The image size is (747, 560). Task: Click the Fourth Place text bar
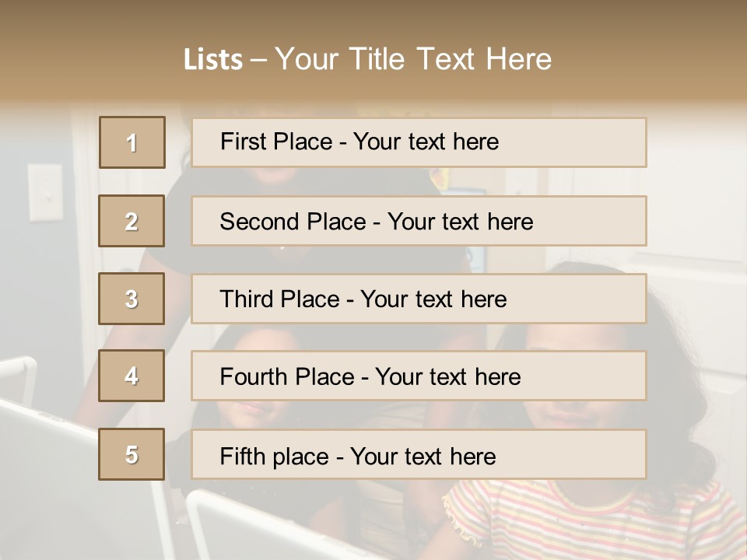pos(419,376)
